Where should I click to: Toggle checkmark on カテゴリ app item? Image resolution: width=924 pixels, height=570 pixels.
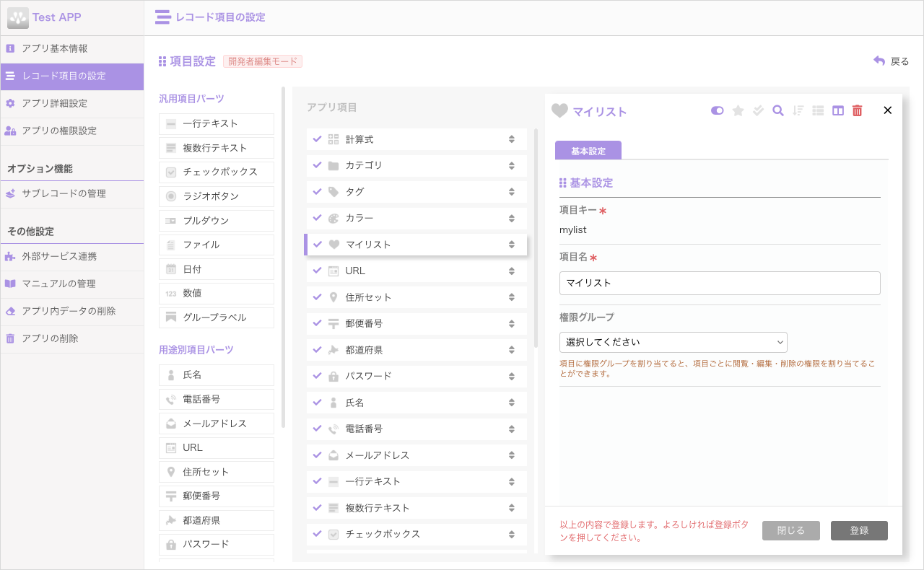[x=318, y=165]
